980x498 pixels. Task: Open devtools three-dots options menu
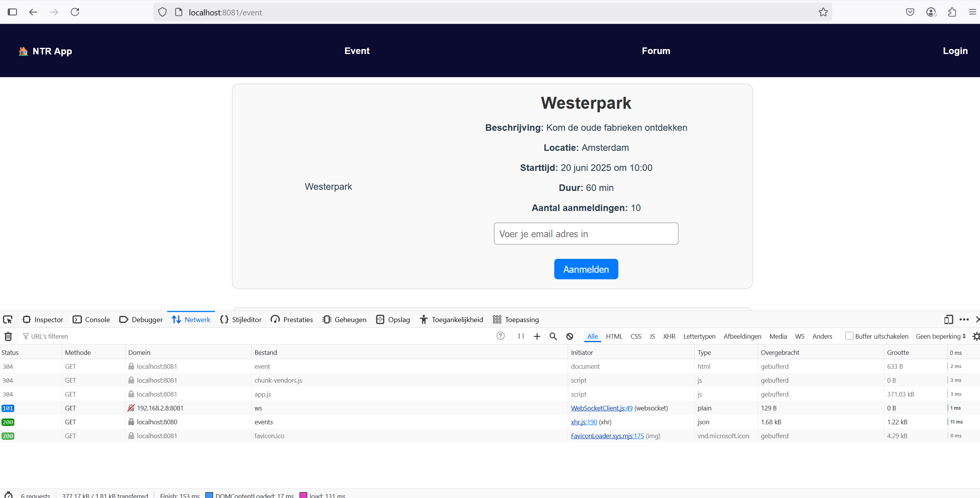click(964, 319)
